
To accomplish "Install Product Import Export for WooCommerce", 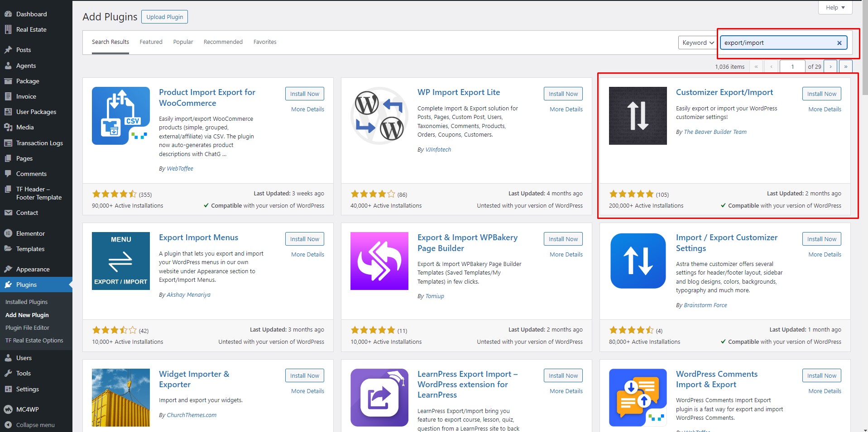I will tap(305, 94).
